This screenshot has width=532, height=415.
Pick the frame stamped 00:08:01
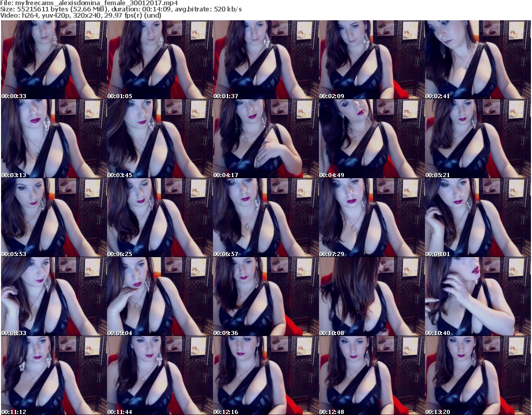[x=478, y=218]
